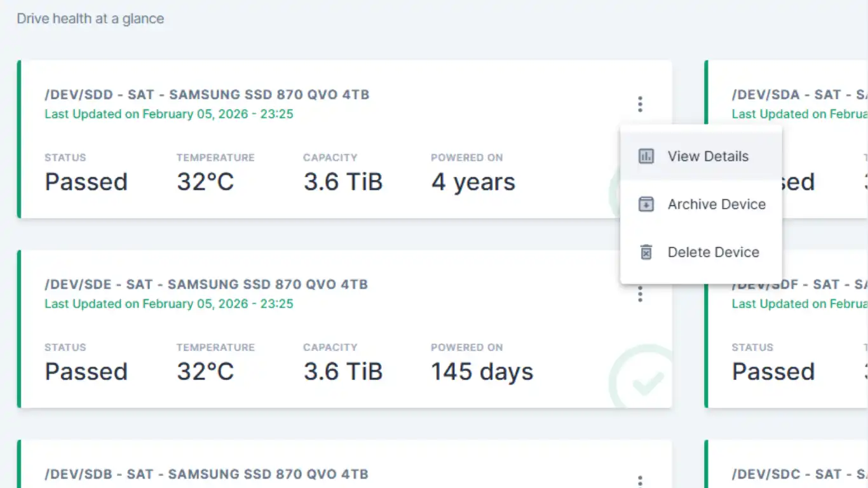The image size is (868, 488).
Task: Click the 145 days powered-on value
Action: [x=482, y=372]
